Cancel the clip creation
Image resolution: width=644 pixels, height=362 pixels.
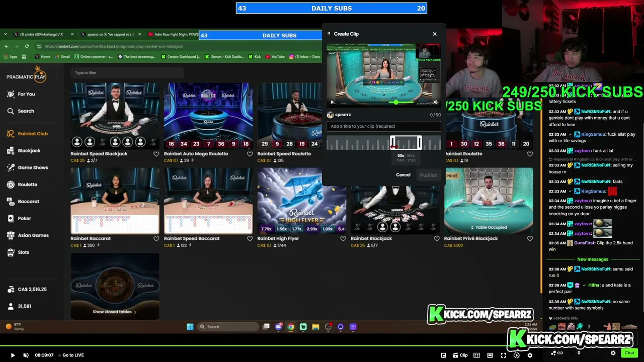(403, 175)
